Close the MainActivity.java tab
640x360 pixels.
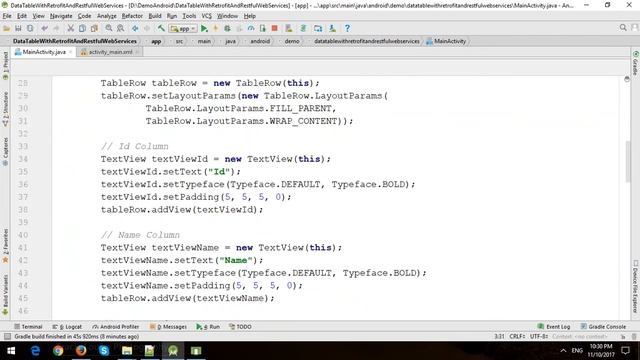coord(71,52)
